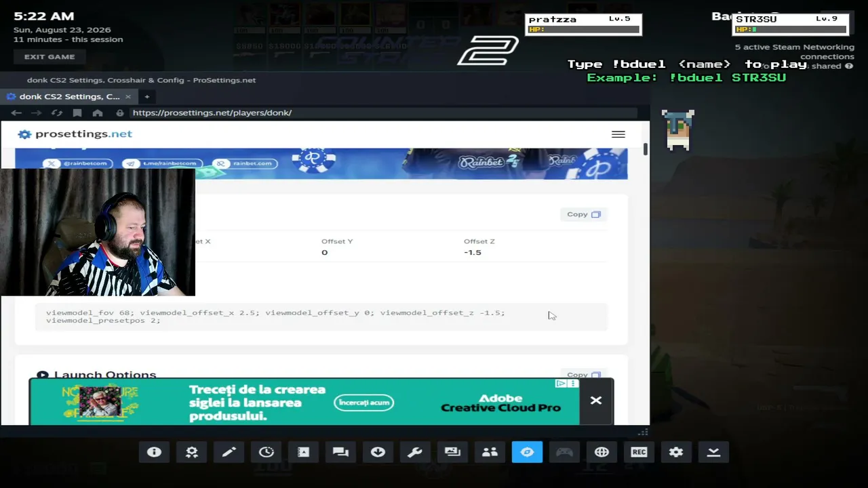Screen dimensions: 868x488
Task: Click the STR3SU player HP panel
Action: pyautogui.click(x=791, y=24)
